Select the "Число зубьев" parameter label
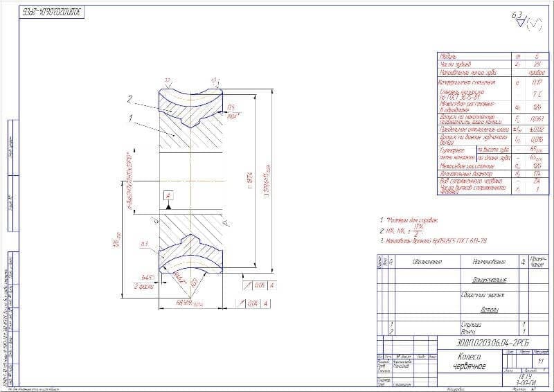The width and height of the screenshot is (554, 392). [455, 64]
